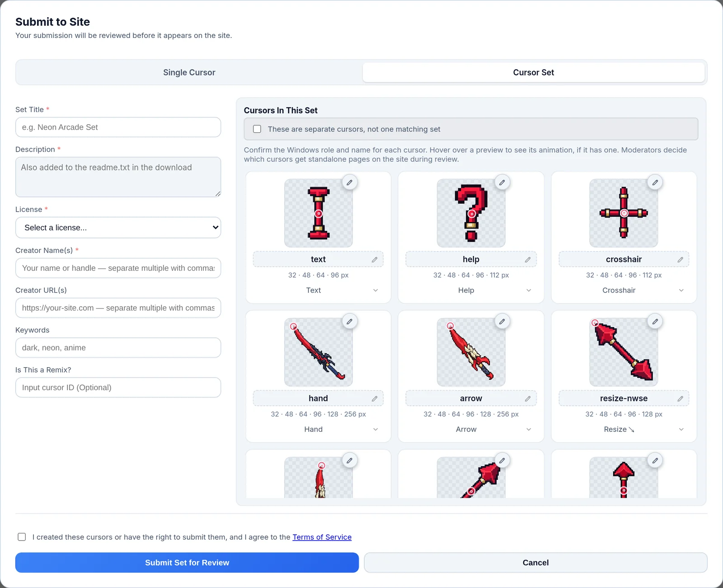Edit image of the resize-nwse cursor preview
This screenshot has width=723, height=588.
(655, 322)
